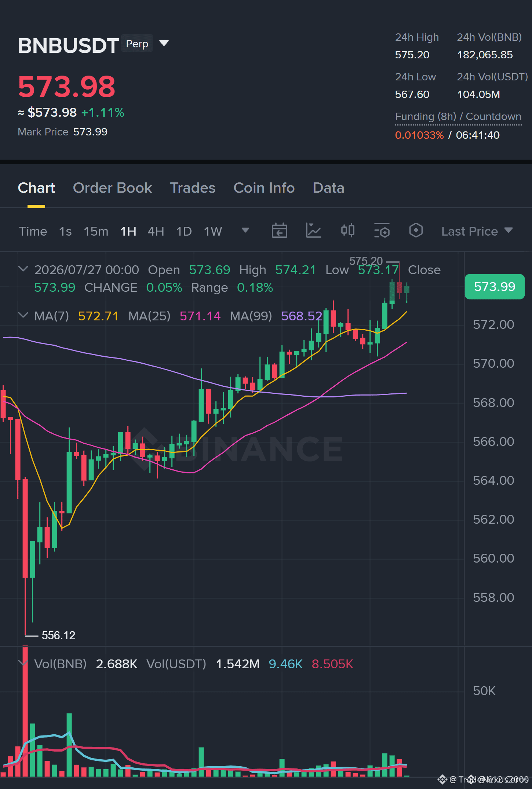This screenshot has height=789, width=532.
Task: Open the Data tab
Action: pyautogui.click(x=328, y=188)
